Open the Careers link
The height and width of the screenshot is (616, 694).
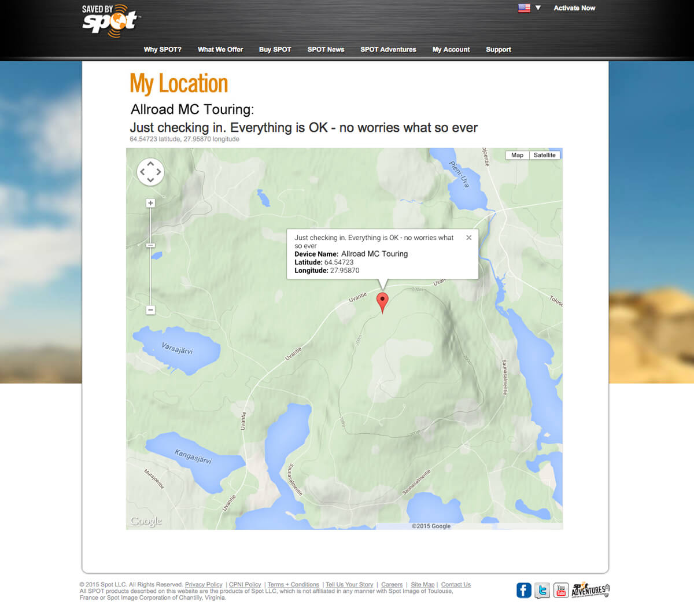pos(392,585)
